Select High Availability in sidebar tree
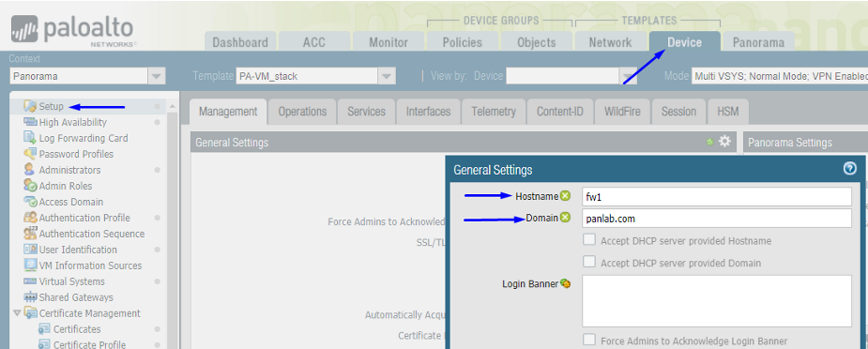Viewport: 868px width, 349px height. (x=73, y=122)
